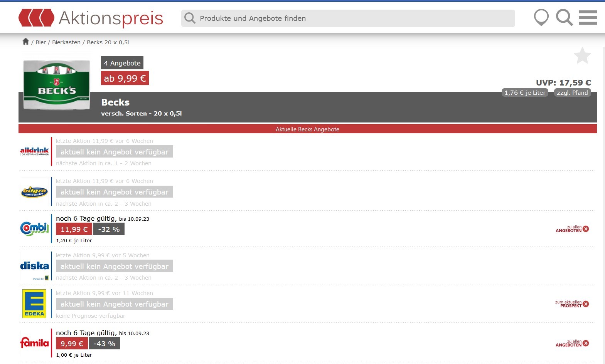Click EDEKA keine Prognose verfügbar text
The image size is (605, 364).
[x=91, y=316]
